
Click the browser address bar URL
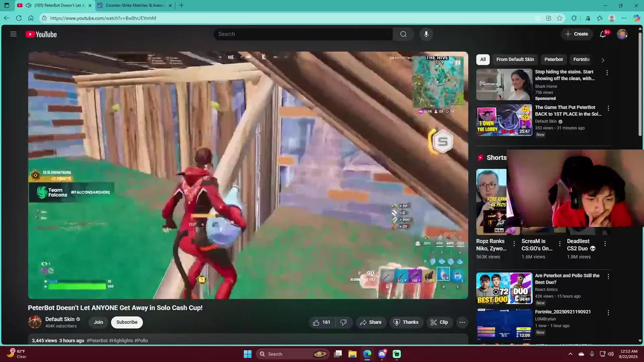[x=103, y=18]
